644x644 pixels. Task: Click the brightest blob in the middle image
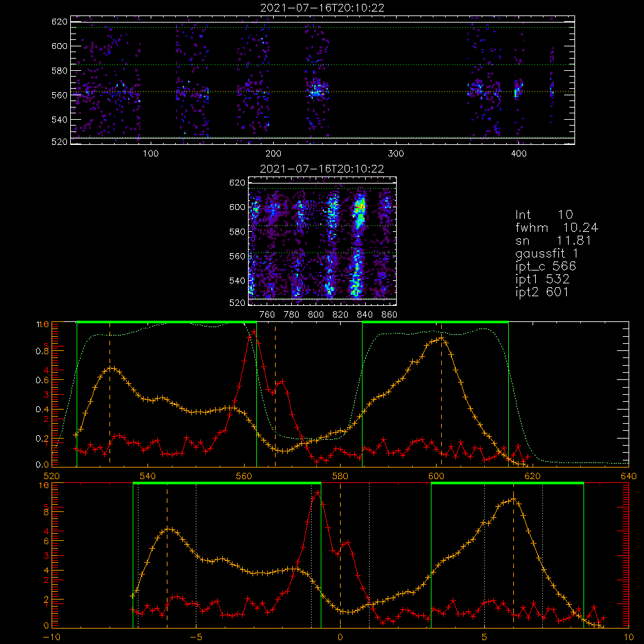pyautogui.click(x=360, y=205)
